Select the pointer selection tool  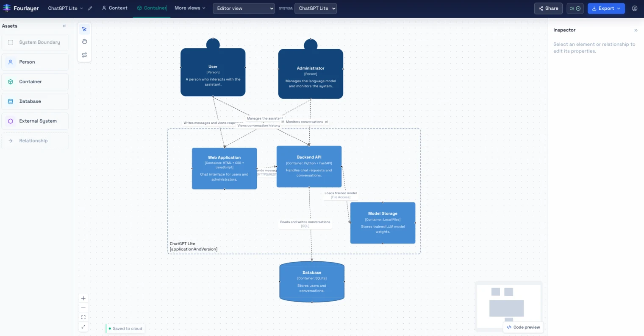[x=84, y=29]
